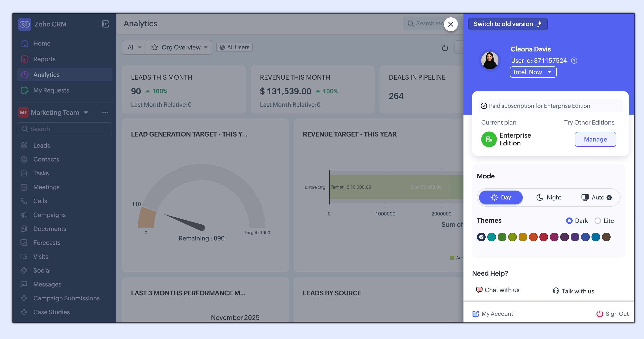This screenshot has height=339, width=644.
Task: Go to Forecasts module in sidebar
Action: (47, 242)
